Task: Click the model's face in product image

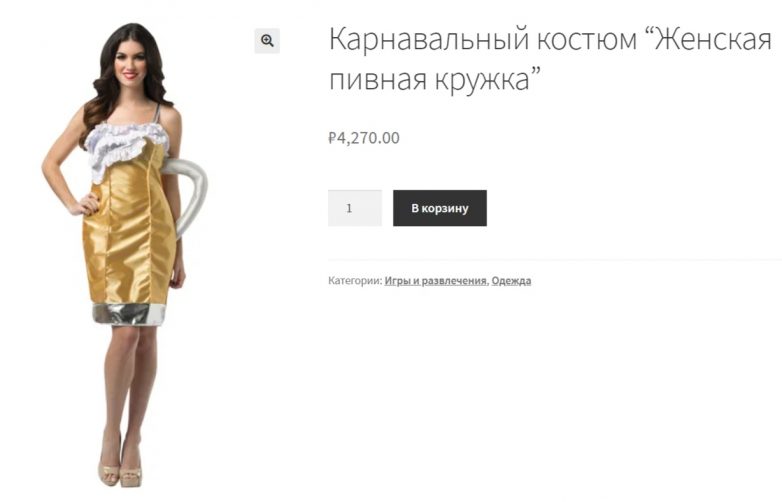Action: coord(129,61)
